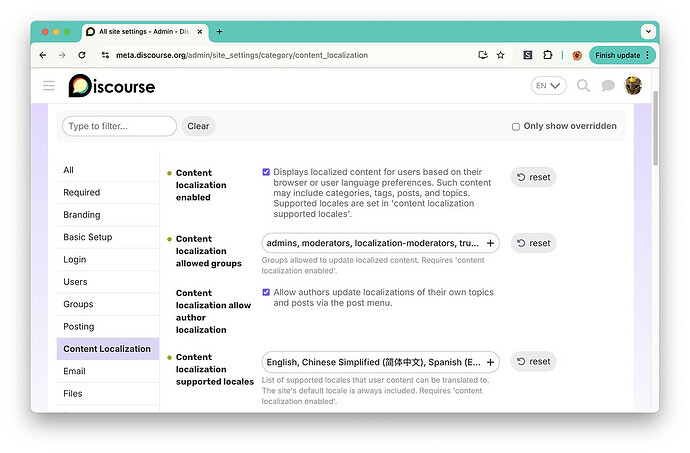Reset the Content localization enabled setting

[533, 177]
